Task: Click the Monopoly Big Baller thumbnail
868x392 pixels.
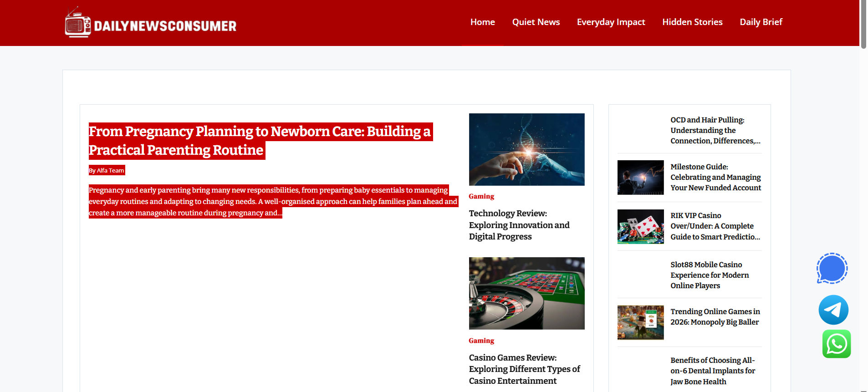Action: [x=640, y=323]
